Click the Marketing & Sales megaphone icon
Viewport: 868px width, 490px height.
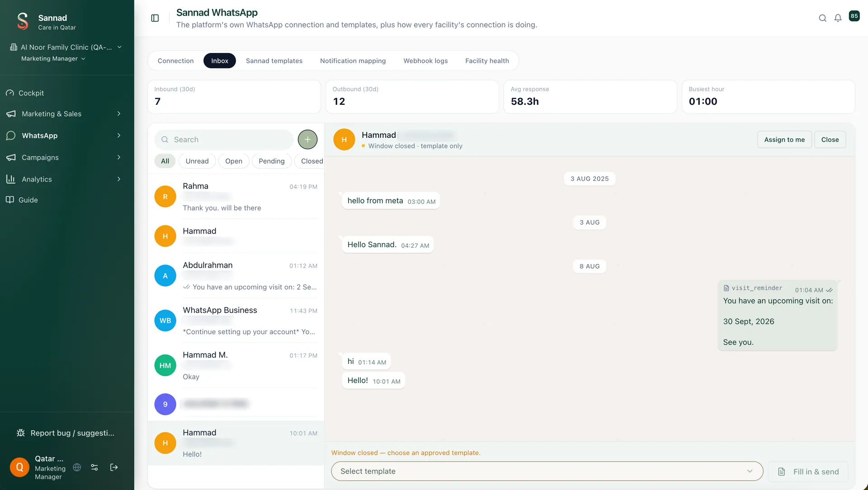(x=11, y=114)
